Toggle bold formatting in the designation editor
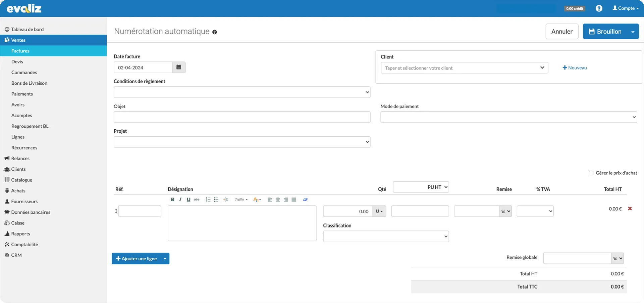 pyautogui.click(x=172, y=200)
